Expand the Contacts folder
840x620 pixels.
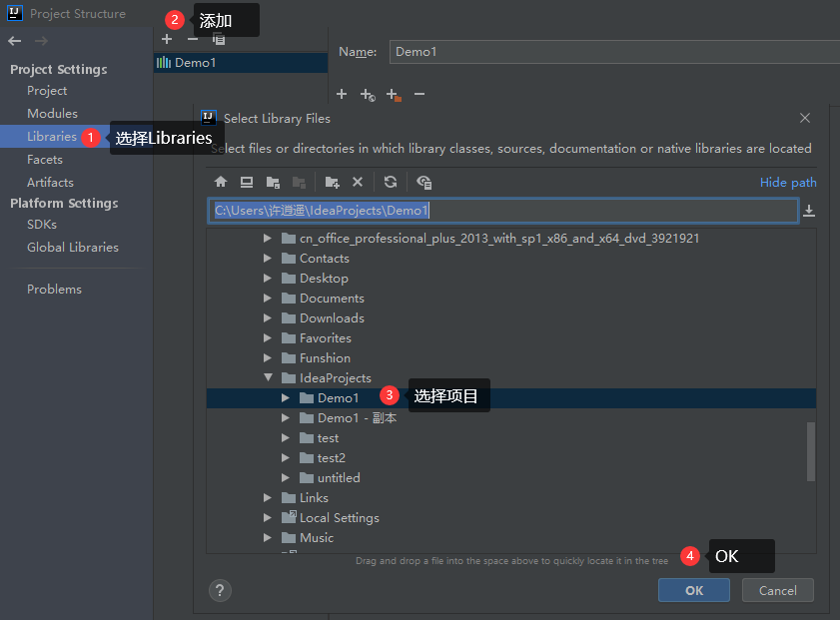point(267,258)
